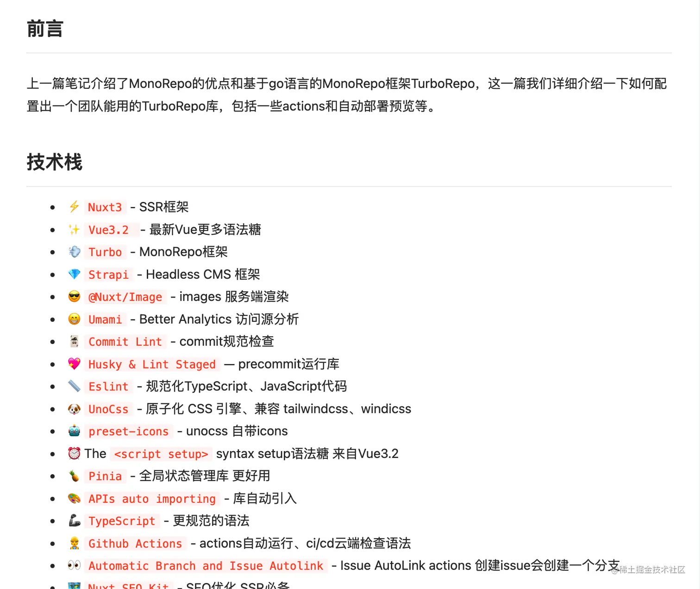Open the Nuxt3 link
The image size is (700, 589).
pos(105,207)
